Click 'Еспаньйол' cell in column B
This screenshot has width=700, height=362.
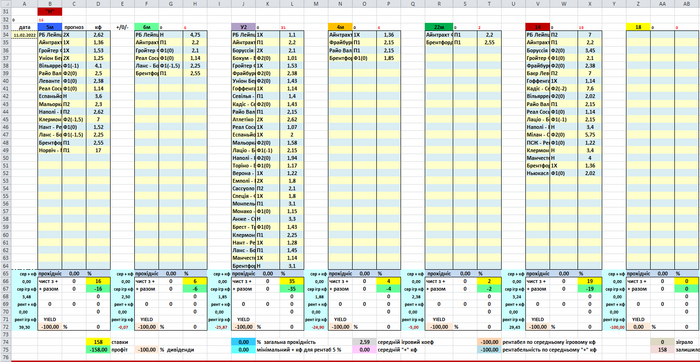coord(50,96)
